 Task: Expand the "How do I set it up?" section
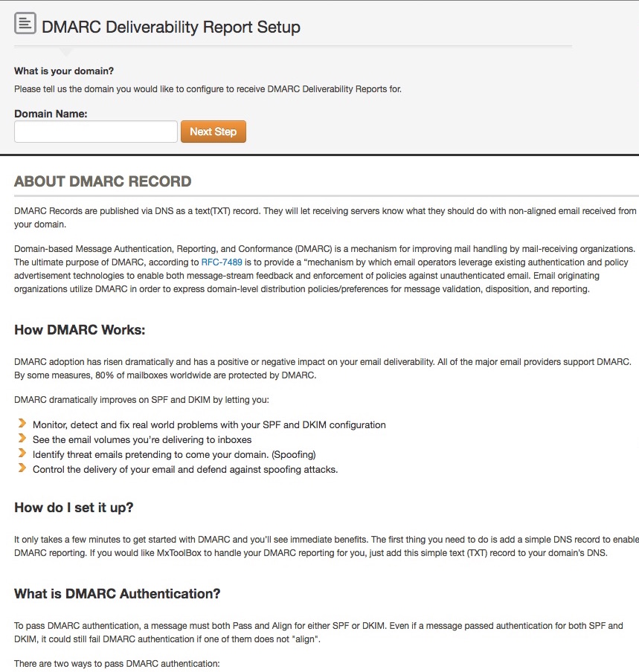73,507
